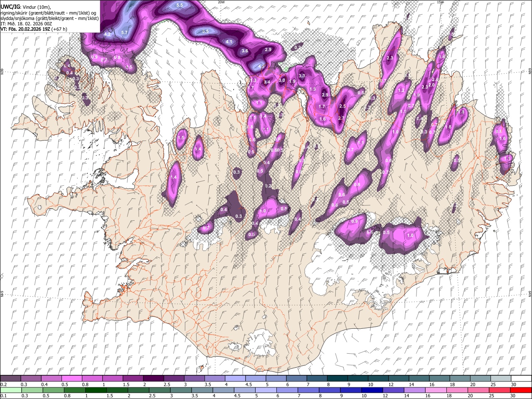The width and height of the screenshot is (532, 399).
Task: Click the light gray 25–30 snow legend swatch
Action: click(x=501, y=378)
